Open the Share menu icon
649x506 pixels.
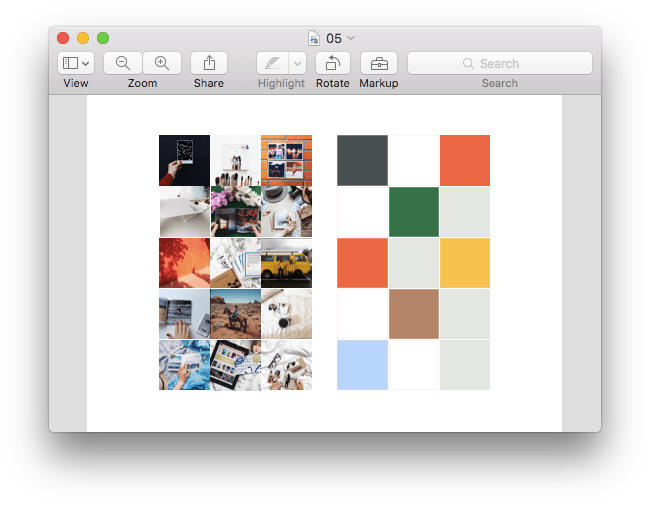pyautogui.click(x=209, y=63)
